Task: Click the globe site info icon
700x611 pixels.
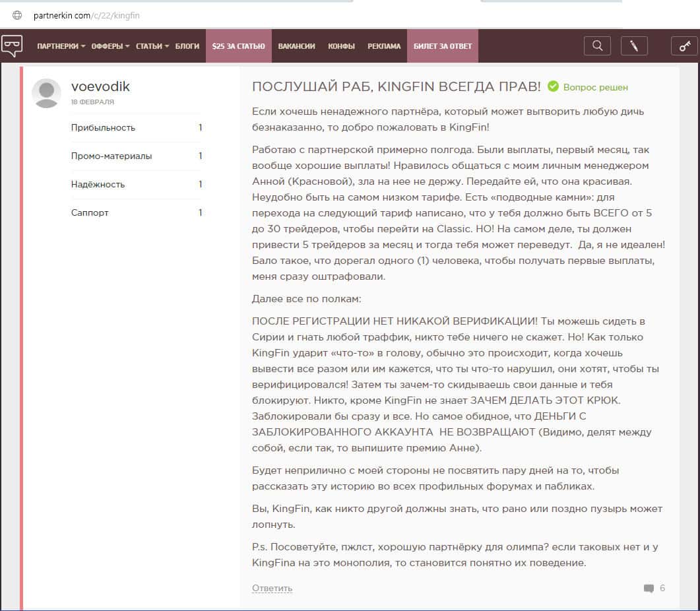Action: (x=17, y=15)
